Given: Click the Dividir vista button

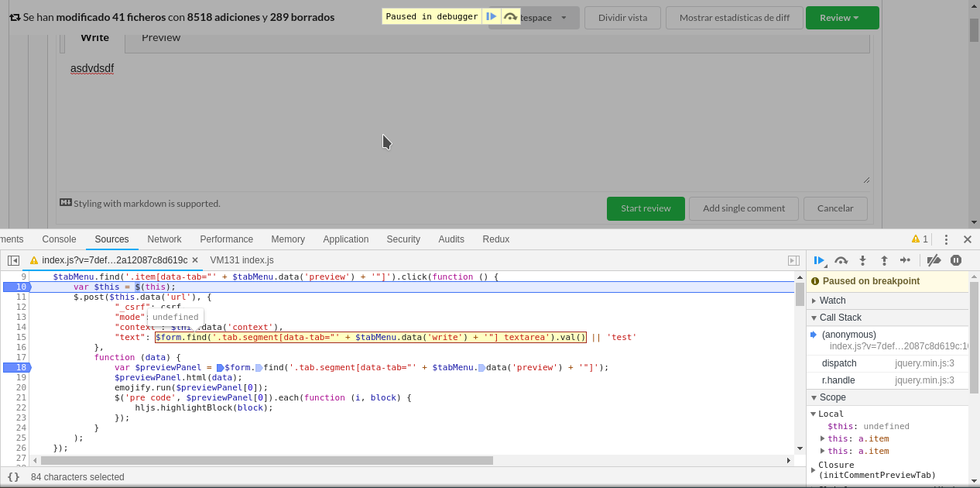Looking at the screenshot, I should pos(622,18).
